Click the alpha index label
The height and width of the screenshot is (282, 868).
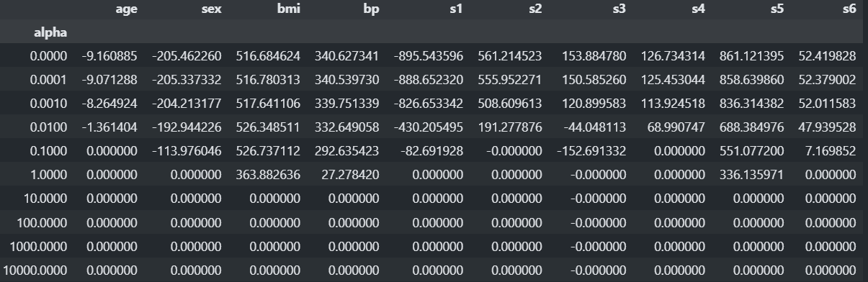pos(50,32)
